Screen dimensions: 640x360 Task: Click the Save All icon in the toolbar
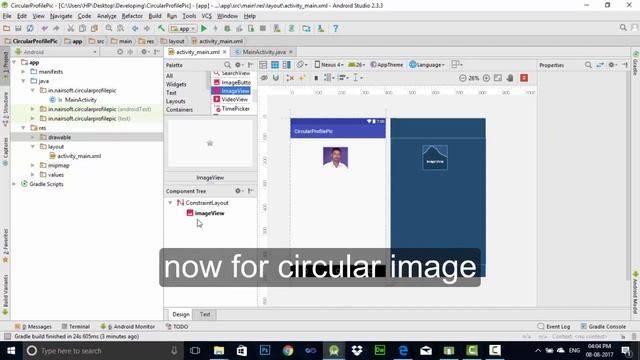click(x=18, y=29)
